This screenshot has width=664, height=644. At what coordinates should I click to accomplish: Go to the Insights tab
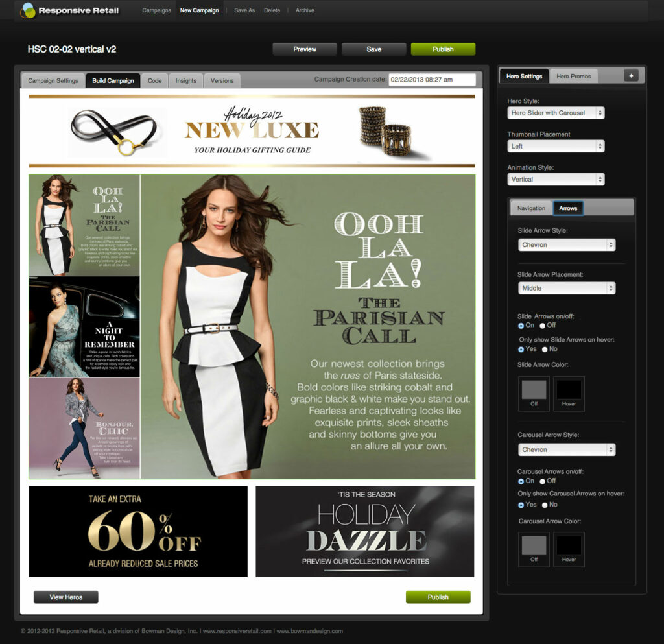pos(186,80)
